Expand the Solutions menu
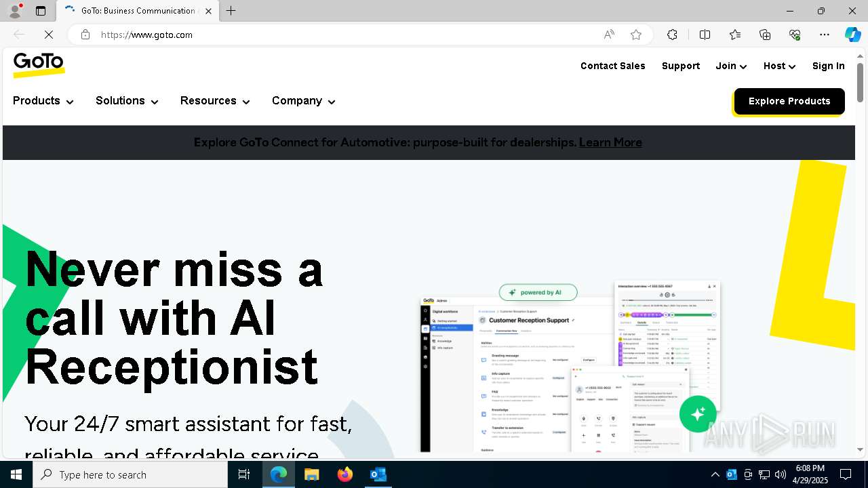This screenshot has width=868, height=488. (x=127, y=101)
